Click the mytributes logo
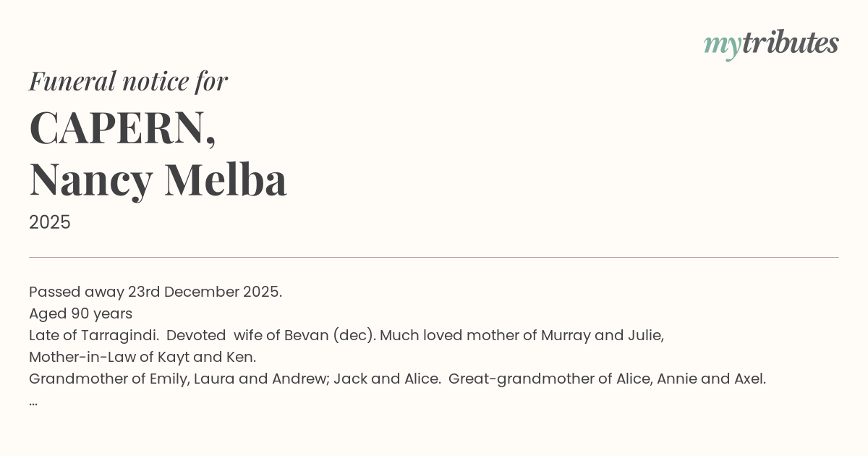 (770, 44)
